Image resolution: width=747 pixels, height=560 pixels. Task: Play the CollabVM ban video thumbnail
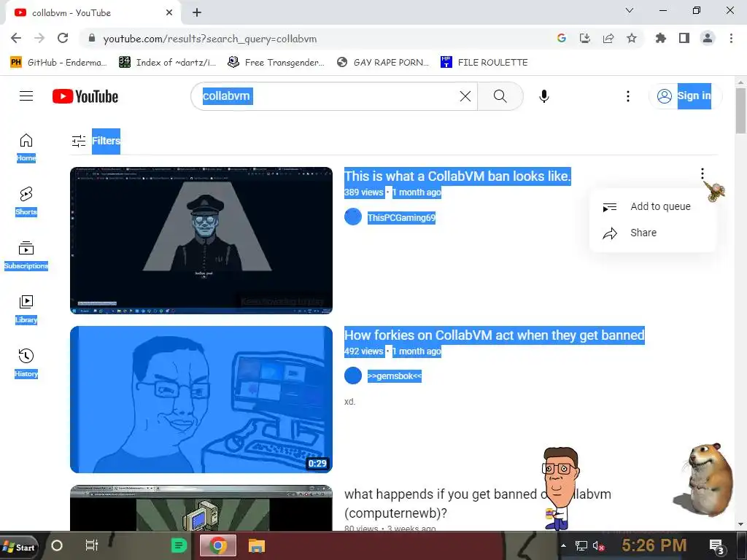tap(201, 241)
